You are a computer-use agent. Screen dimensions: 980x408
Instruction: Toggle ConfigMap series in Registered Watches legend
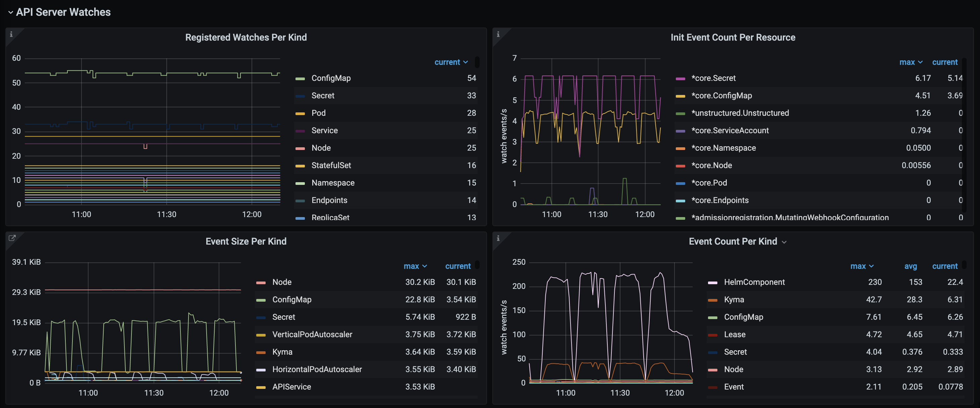coord(331,78)
